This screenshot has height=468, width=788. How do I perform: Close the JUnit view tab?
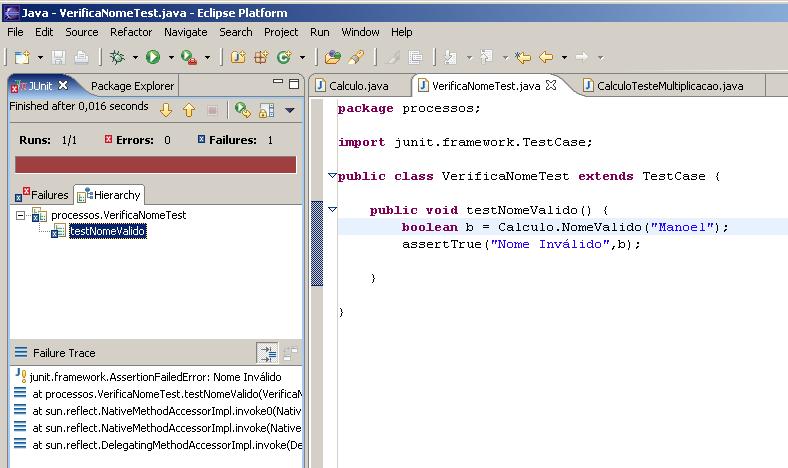coord(63,85)
